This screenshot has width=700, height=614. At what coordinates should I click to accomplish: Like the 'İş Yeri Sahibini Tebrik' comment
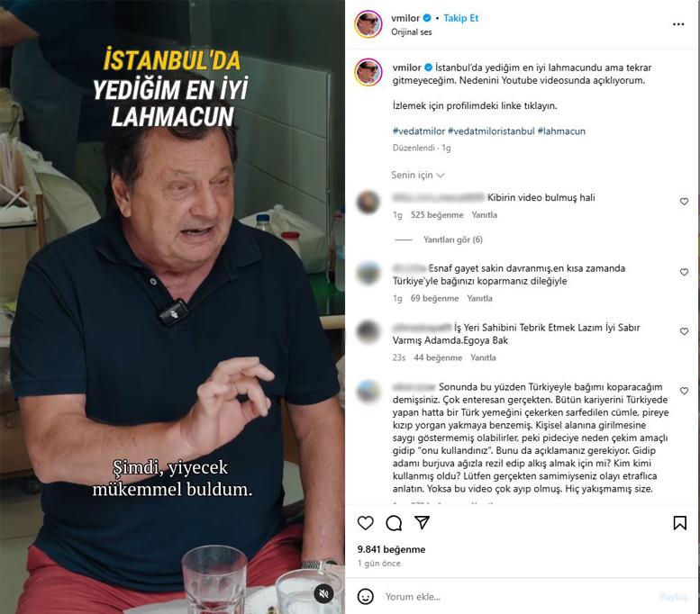(x=684, y=331)
